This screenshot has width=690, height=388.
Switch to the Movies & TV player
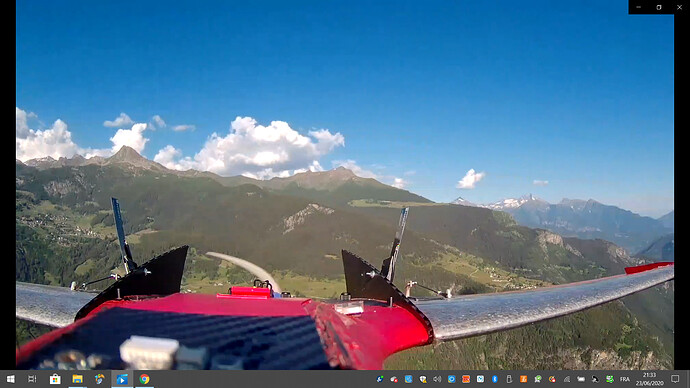pos(122,379)
